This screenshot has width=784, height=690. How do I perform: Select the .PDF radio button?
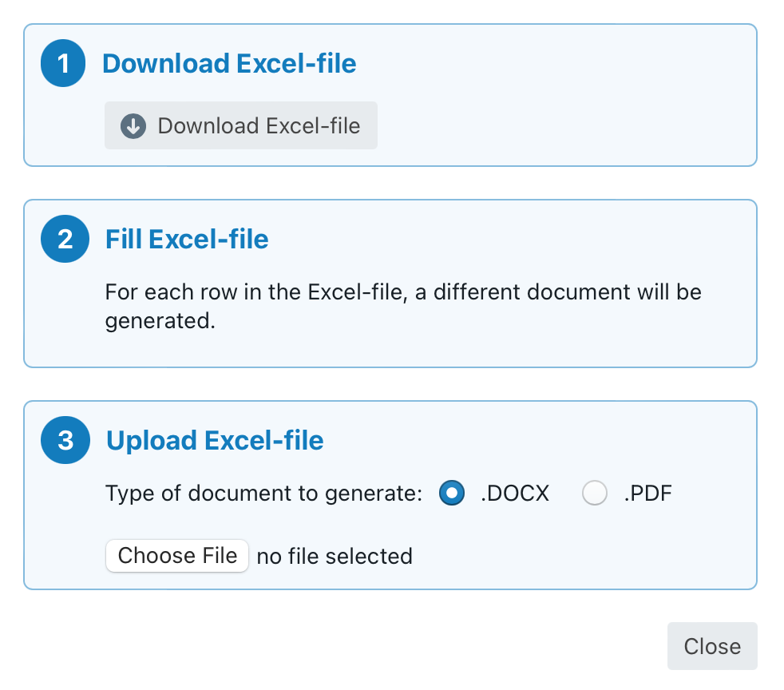(x=595, y=494)
